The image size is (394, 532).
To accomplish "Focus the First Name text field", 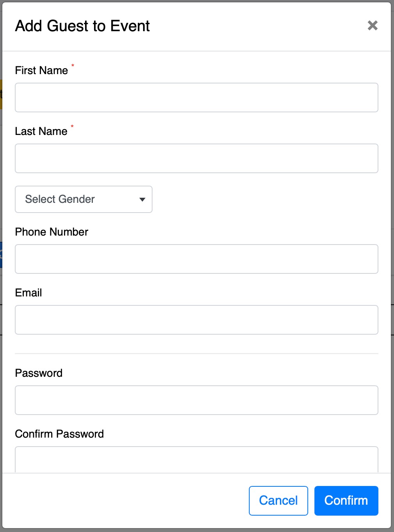I will (x=197, y=98).
